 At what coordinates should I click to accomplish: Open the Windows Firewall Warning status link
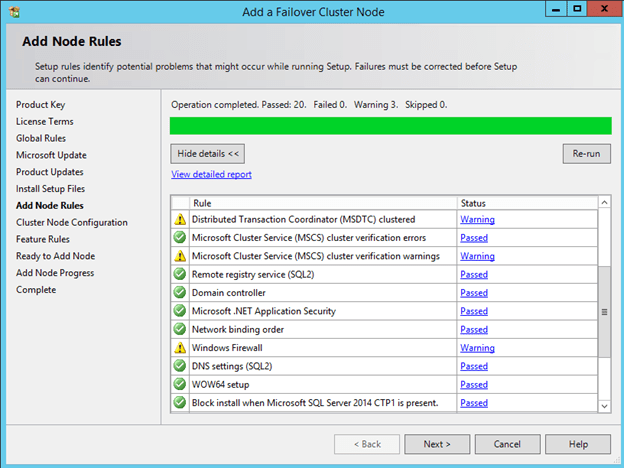click(477, 348)
